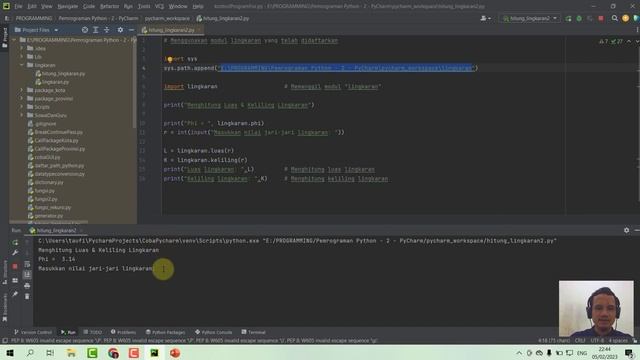Image resolution: width=640 pixels, height=360 pixels.
Task: Click the red stop icon in Run panel
Action: pyautogui.click(x=15, y=266)
